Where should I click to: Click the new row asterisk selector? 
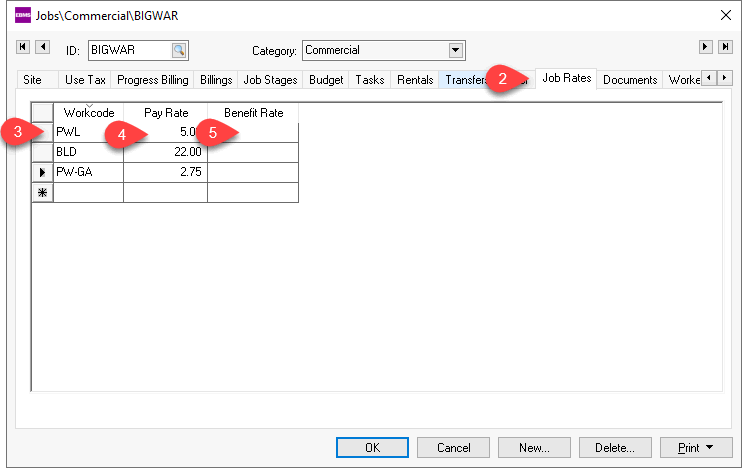[x=42, y=192]
